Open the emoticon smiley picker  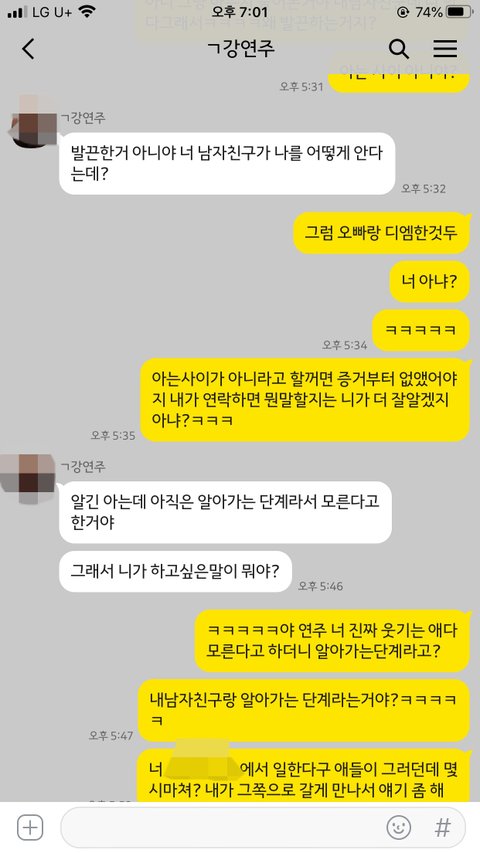click(398, 827)
